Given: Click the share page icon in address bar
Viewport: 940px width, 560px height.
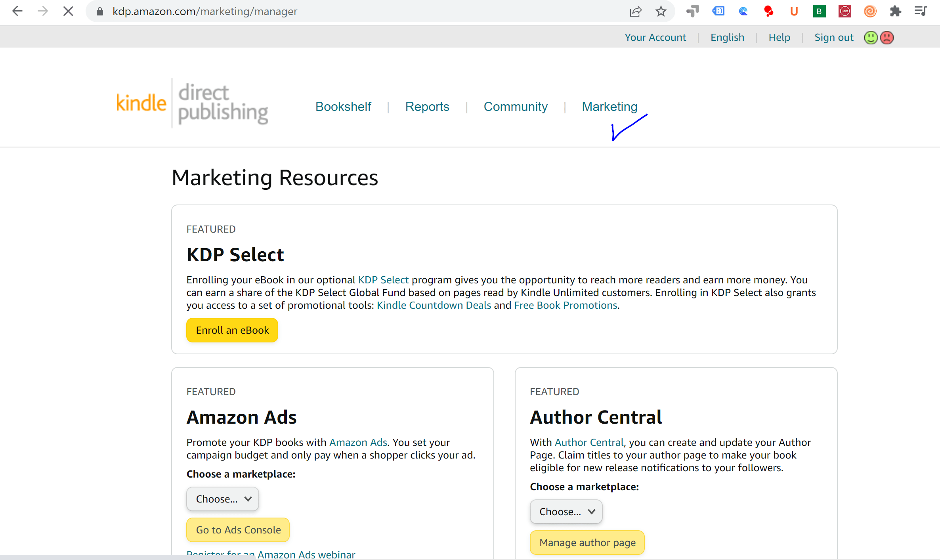Looking at the screenshot, I should click(x=635, y=11).
